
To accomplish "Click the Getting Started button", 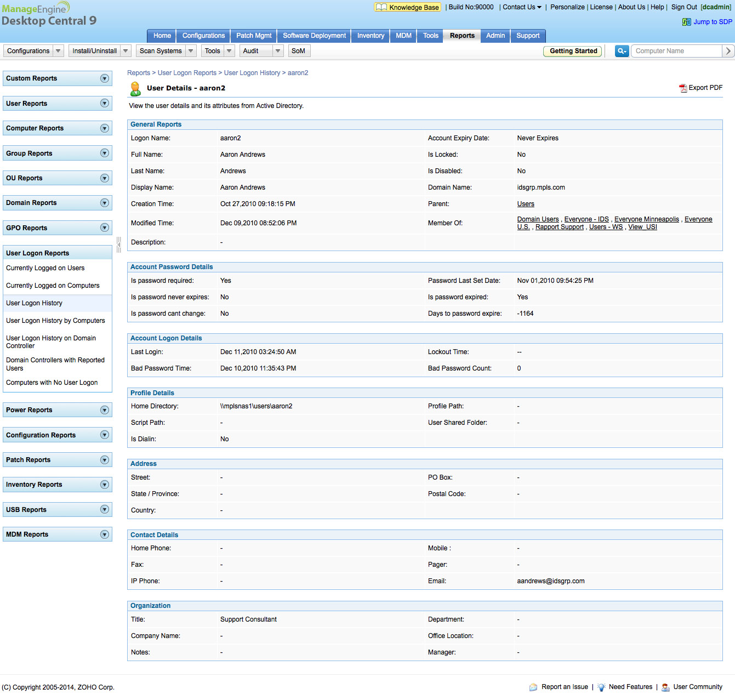I will click(573, 51).
